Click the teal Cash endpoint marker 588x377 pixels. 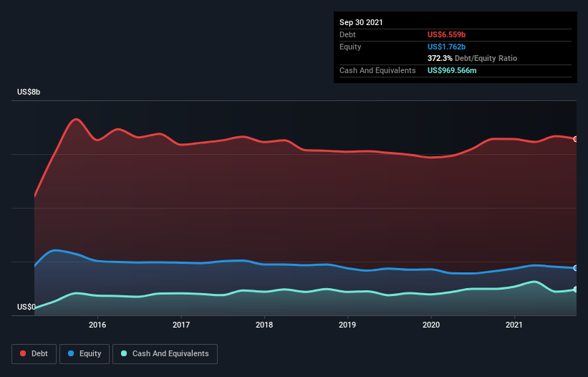tap(576, 290)
